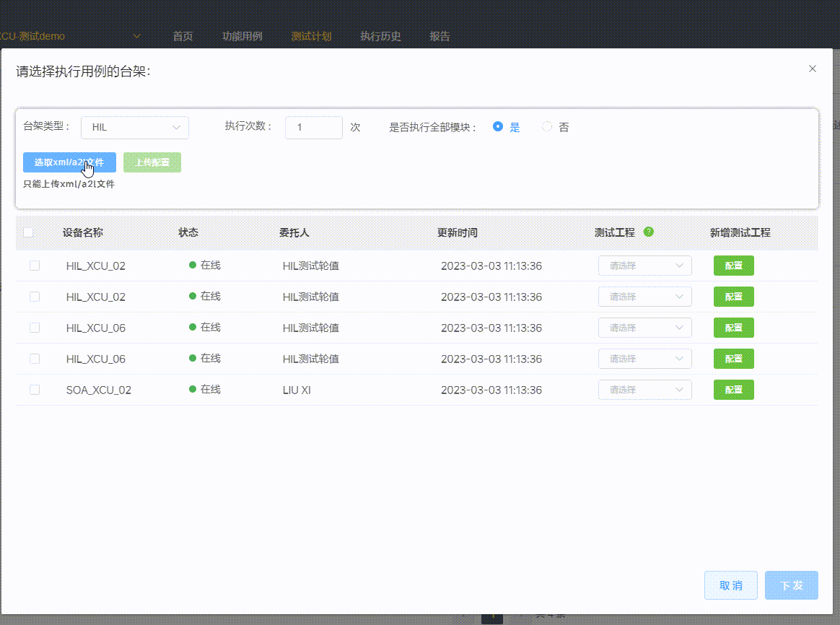Click the 取消 button
The height and width of the screenshot is (625, 840).
click(731, 585)
